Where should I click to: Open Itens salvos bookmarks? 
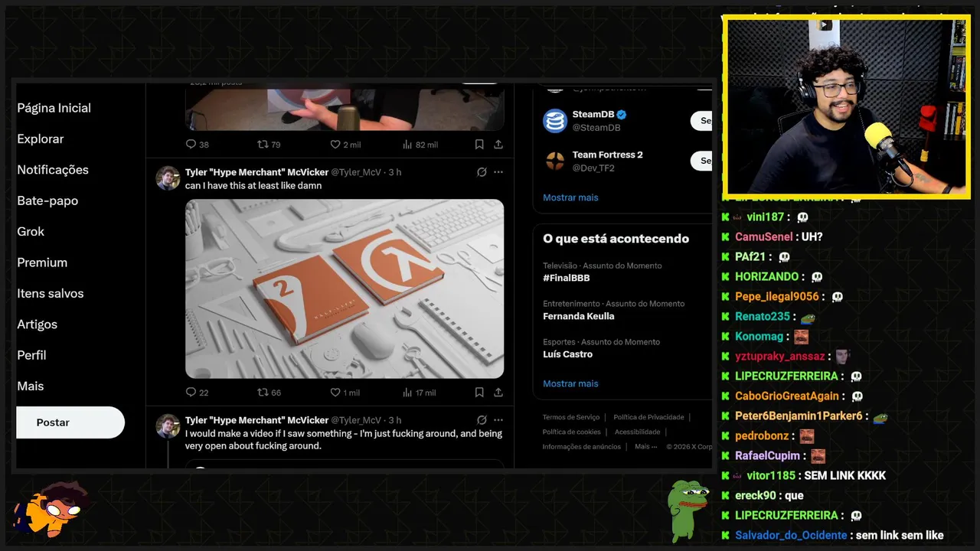tap(51, 293)
